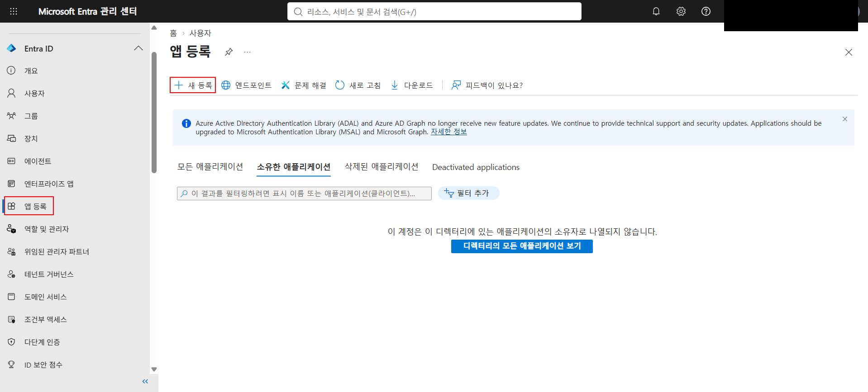The width and height of the screenshot is (868, 392).
Task: Refresh list with 새로 고침
Action: tap(358, 85)
